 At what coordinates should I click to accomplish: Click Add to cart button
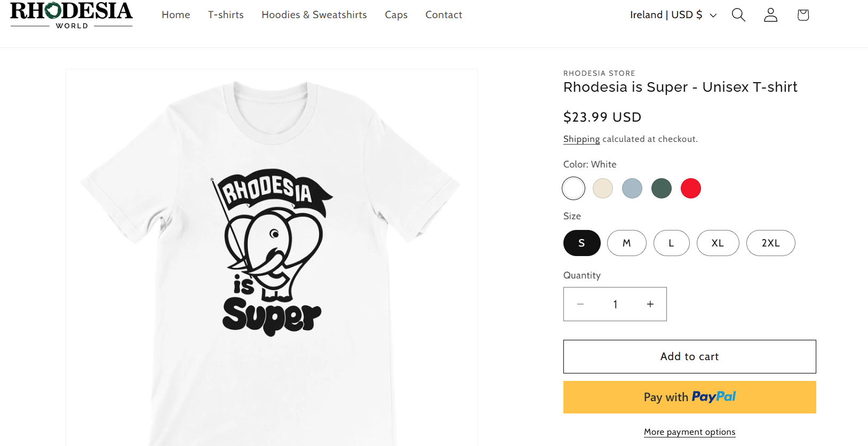[x=690, y=356]
